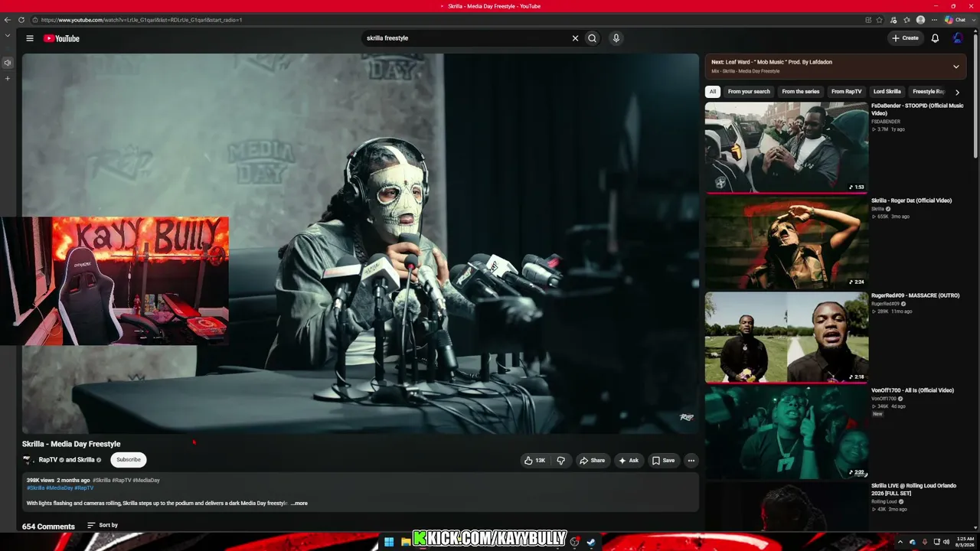Subscribe to the RapTV channel
This screenshot has width=980, height=551.
(x=129, y=460)
